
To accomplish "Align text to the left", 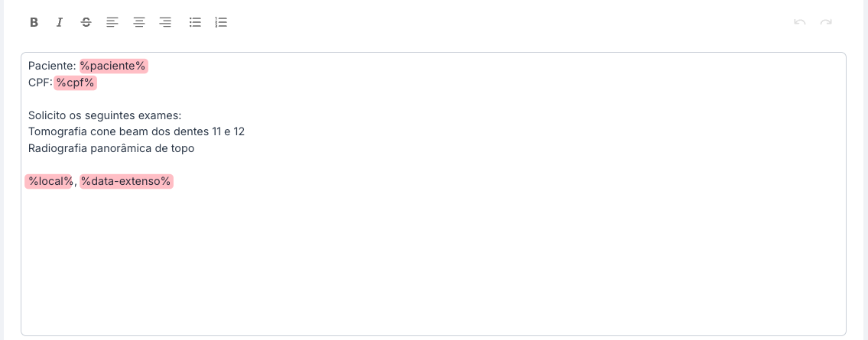I will click(x=112, y=22).
